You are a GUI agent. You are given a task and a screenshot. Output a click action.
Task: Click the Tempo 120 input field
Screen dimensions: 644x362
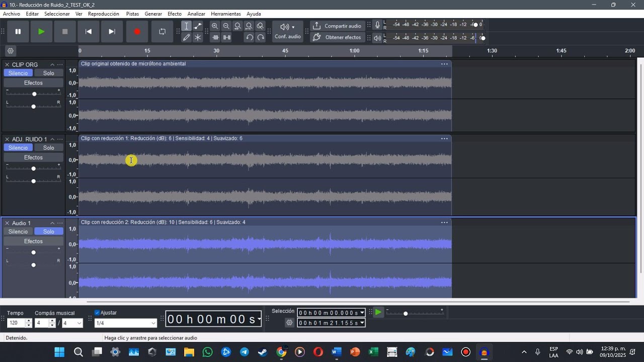[17, 323]
